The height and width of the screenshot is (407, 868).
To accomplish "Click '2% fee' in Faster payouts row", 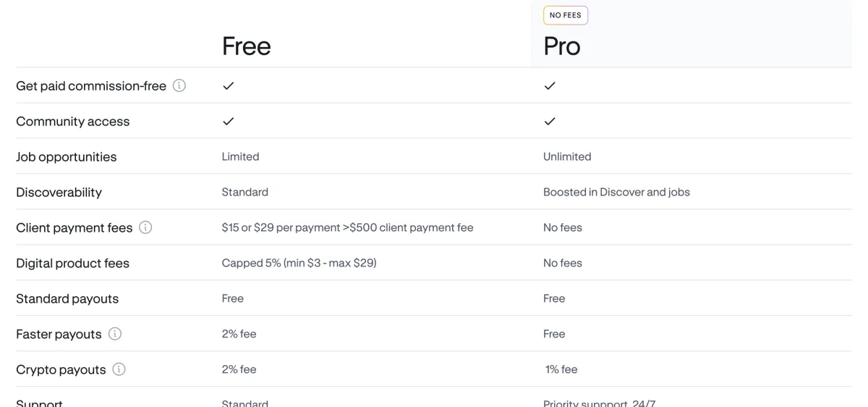I will (x=239, y=334).
